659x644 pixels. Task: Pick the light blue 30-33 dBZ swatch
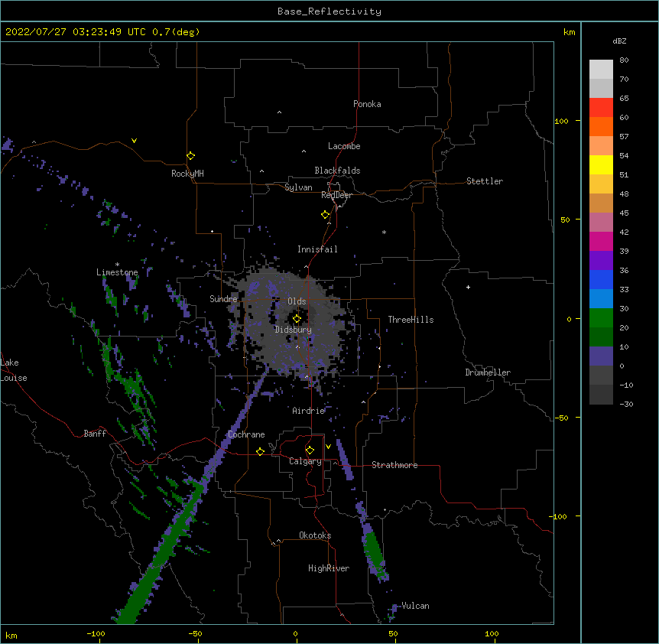coord(601,299)
